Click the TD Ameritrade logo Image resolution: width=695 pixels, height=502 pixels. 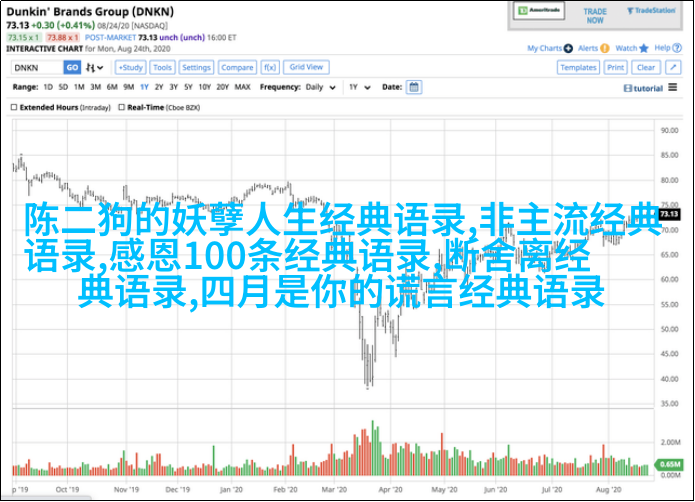[539, 11]
